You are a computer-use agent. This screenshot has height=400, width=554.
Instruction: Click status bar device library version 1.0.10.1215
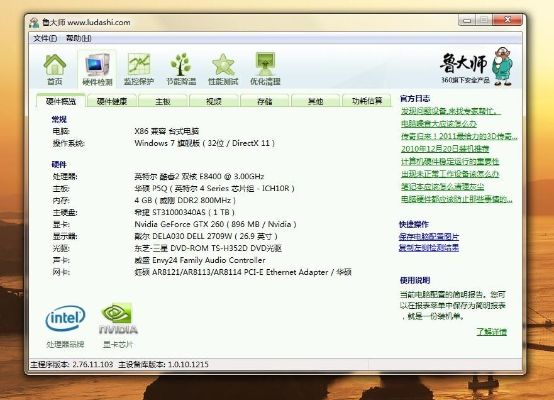[164, 364]
